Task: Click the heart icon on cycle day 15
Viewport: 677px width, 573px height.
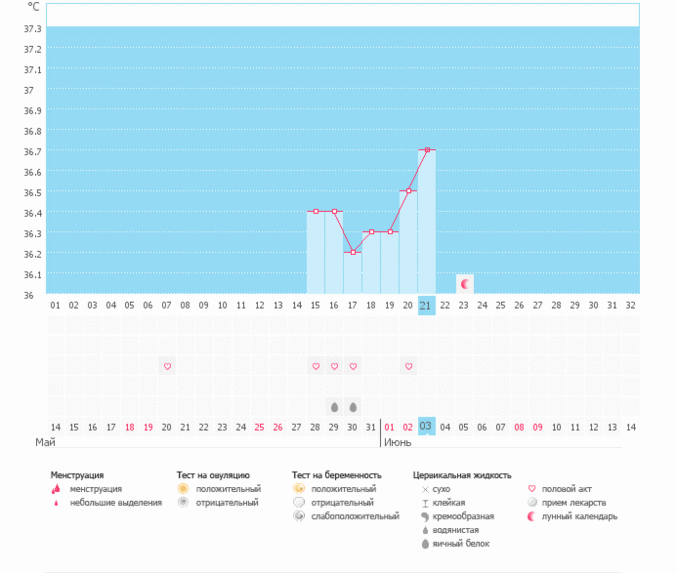Action: (x=315, y=367)
